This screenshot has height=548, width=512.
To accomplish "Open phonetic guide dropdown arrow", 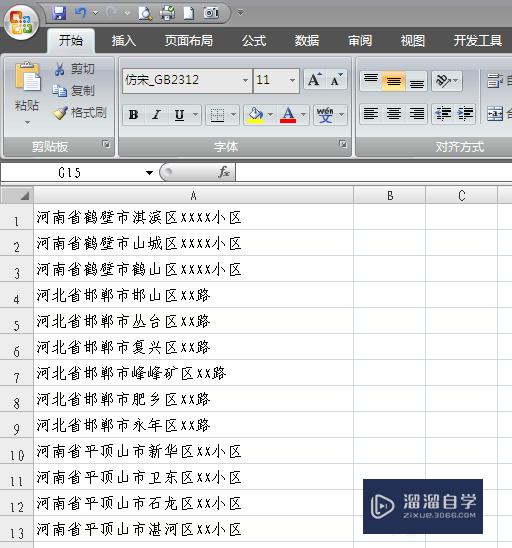I will coord(341,115).
